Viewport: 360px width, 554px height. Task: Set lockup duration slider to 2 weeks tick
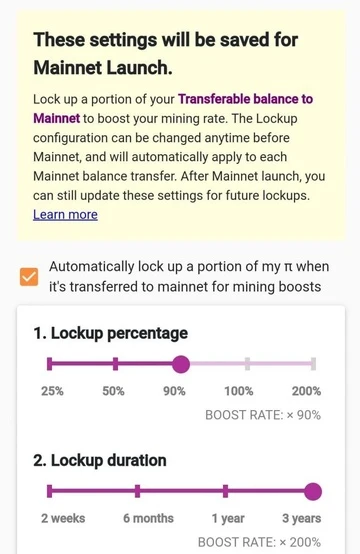coord(49,491)
